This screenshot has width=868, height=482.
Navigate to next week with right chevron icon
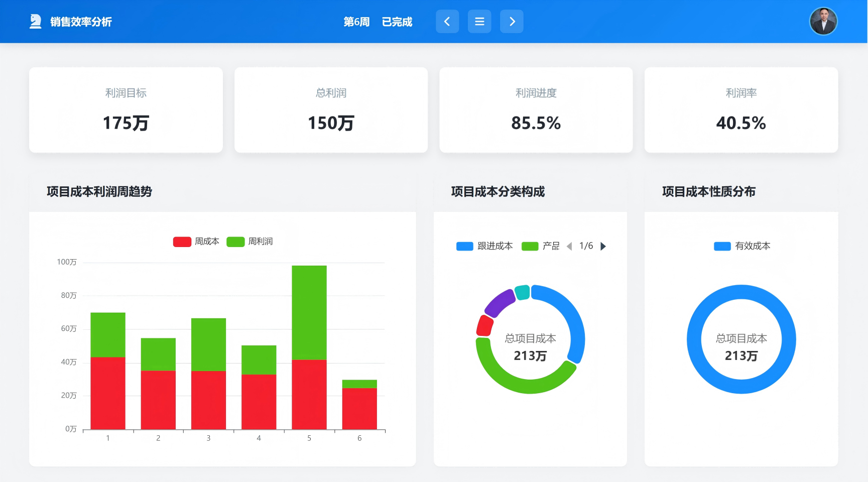point(512,21)
